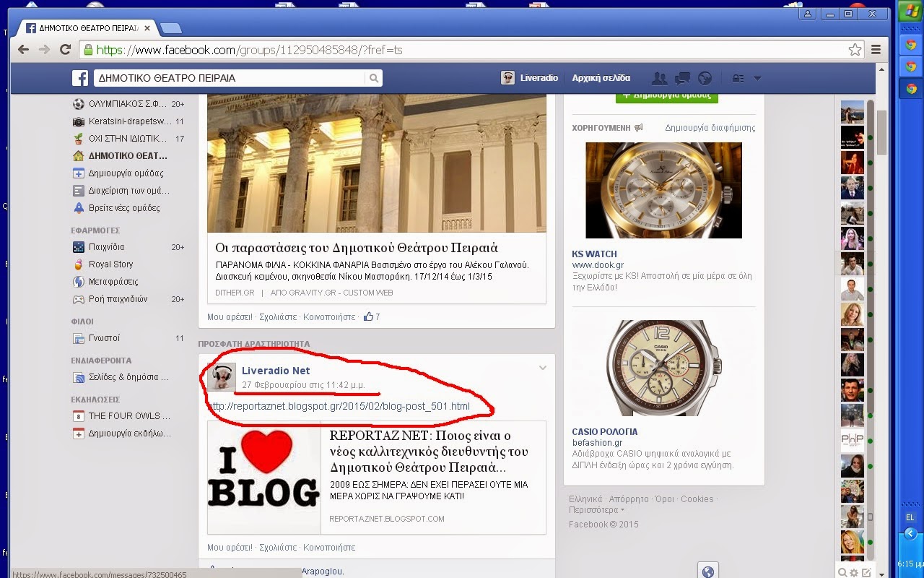The height and width of the screenshot is (578, 924).
Task: Click green Δημιουργία ομάδας button
Action: (x=667, y=96)
